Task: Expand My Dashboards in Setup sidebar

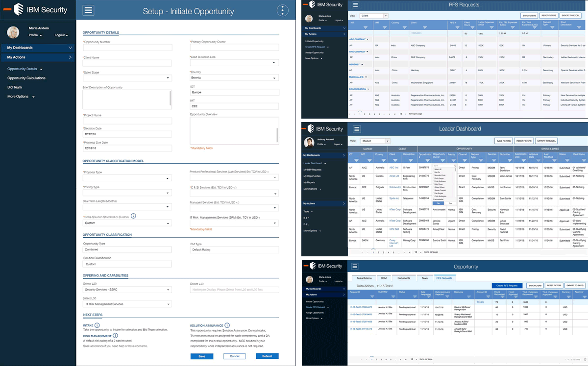Action: (x=38, y=48)
